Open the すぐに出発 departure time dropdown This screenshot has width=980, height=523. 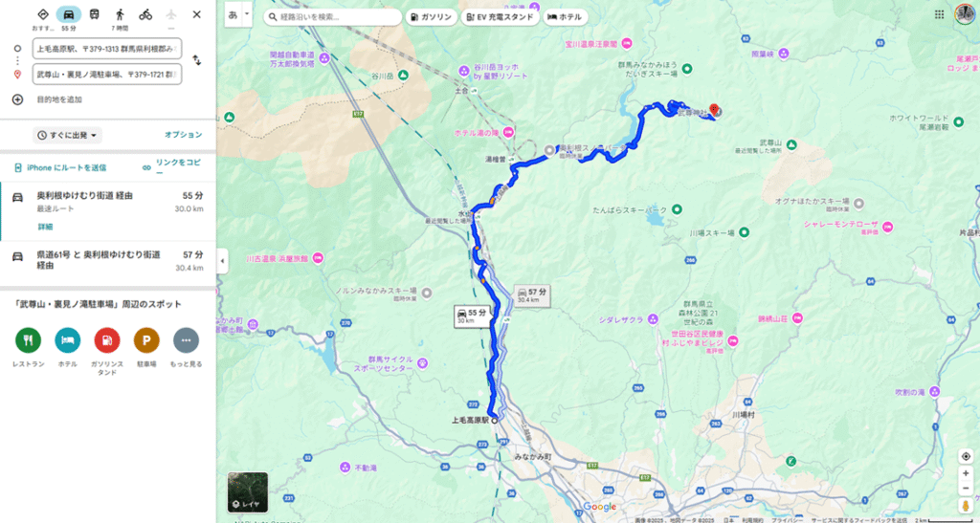coord(68,136)
